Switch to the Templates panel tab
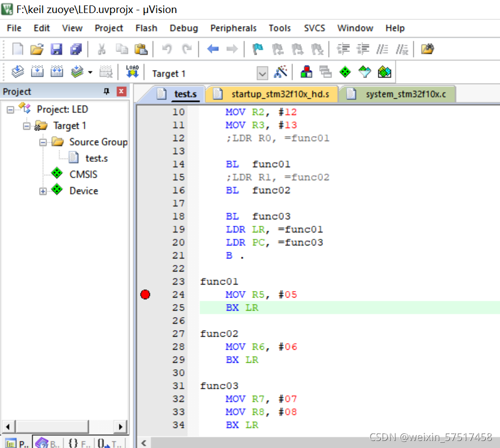Image resolution: width=500 pixels, height=448 pixels. click(109, 443)
